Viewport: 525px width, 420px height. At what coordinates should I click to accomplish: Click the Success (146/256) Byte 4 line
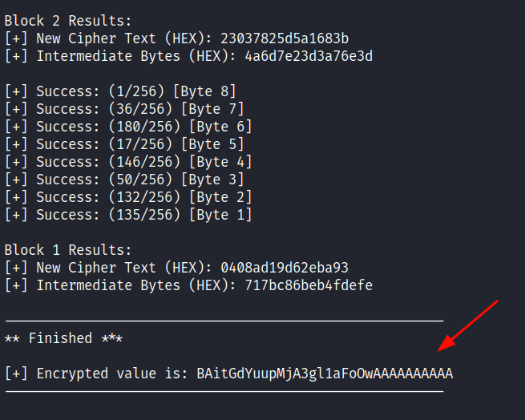pos(128,162)
